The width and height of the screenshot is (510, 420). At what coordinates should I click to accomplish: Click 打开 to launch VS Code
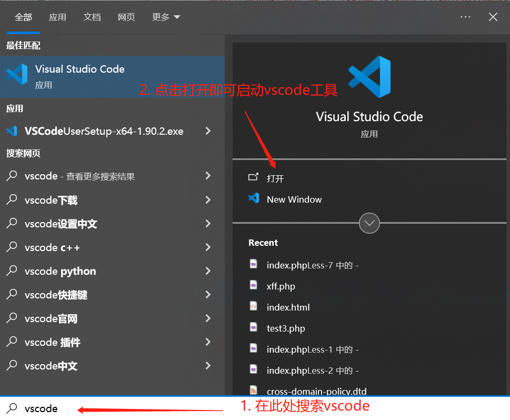coord(275,178)
